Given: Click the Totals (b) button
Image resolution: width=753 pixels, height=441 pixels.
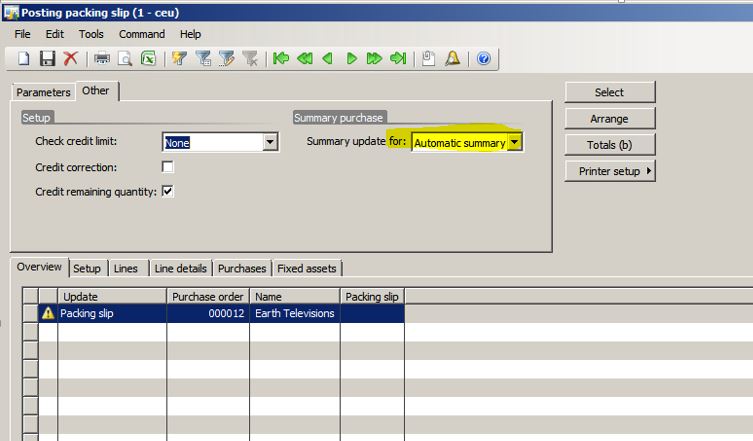Looking at the screenshot, I should tap(609, 145).
